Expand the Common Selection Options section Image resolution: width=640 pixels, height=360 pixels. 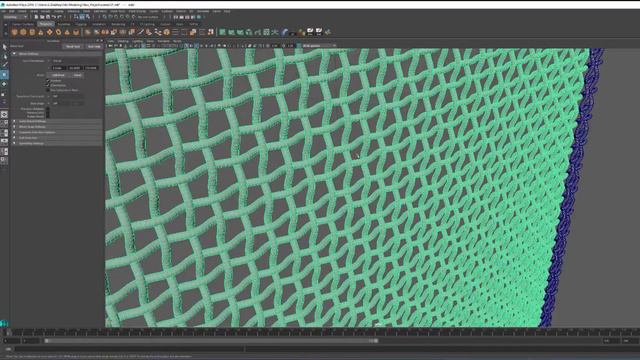coord(56,132)
